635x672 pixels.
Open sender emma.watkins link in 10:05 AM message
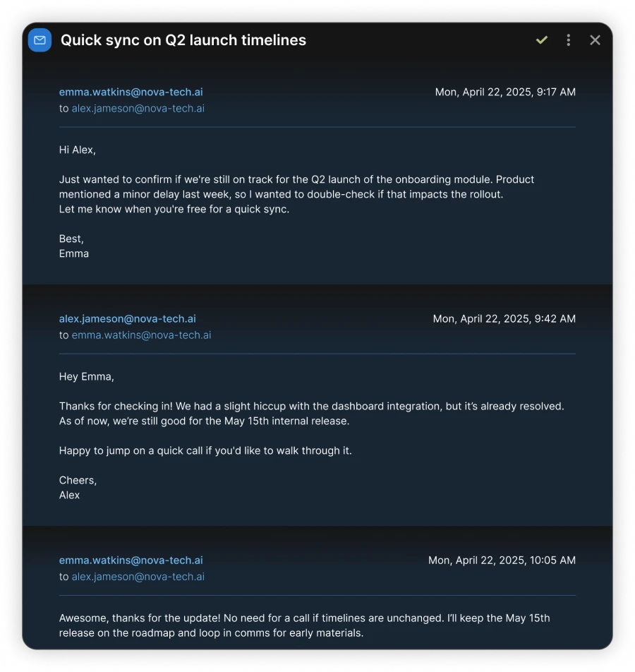[x=131, y=560]
